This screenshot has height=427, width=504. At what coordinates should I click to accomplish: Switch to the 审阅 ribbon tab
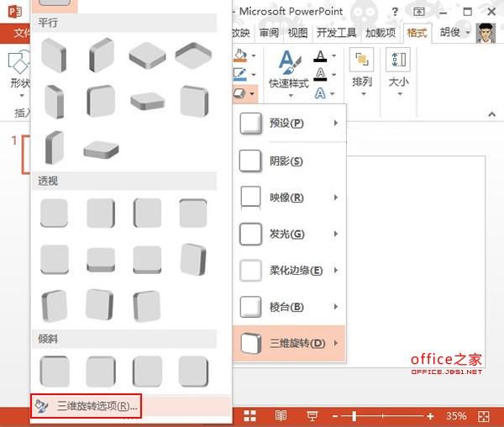pos(269,33)
